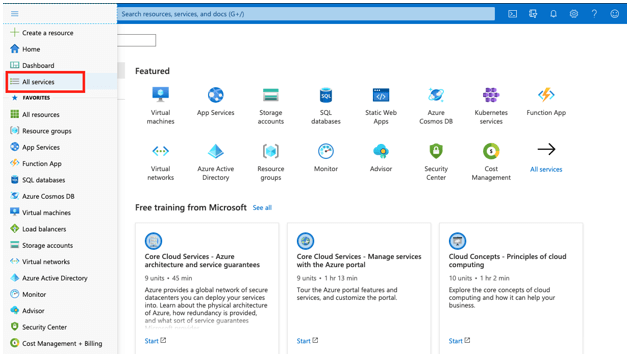Viewport: 631px width, 362px height.
Task: Start Manage services with the Azure portal course
Action: 307,341
